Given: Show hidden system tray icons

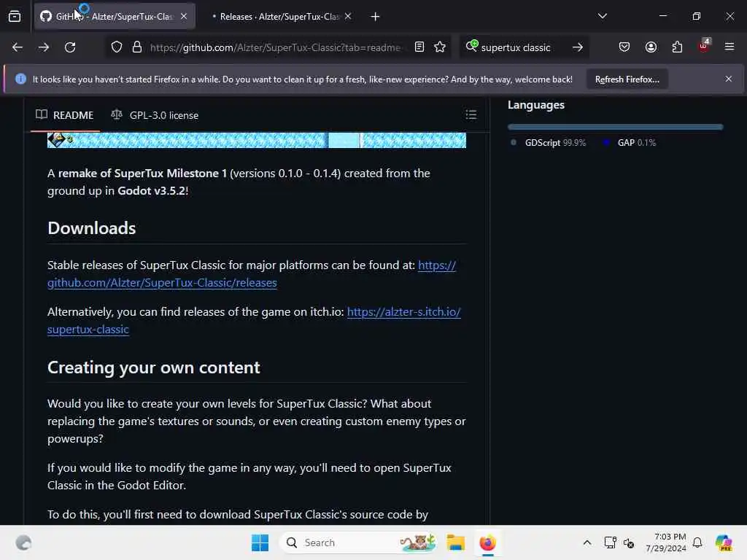Looking at the screenshot, I should point(587,542).
